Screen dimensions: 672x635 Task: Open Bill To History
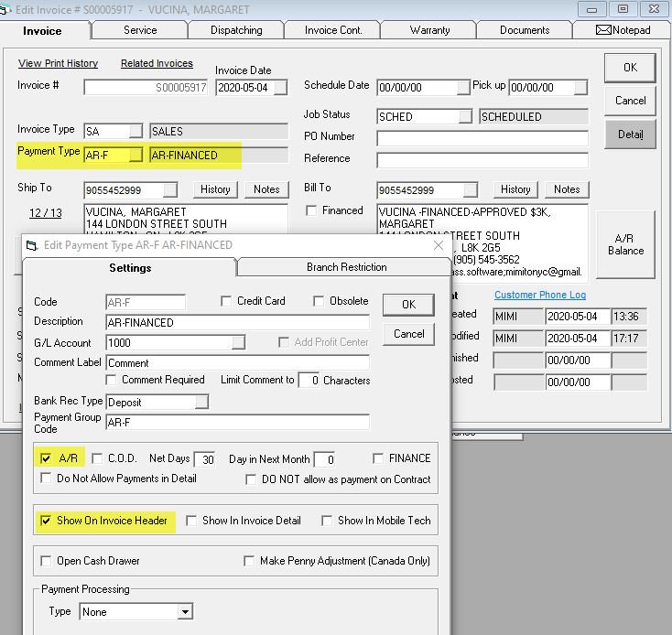coord(515,189)
